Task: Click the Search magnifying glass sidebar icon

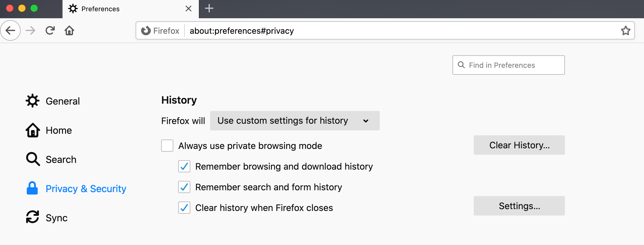Action: click(x=32, y=159)
